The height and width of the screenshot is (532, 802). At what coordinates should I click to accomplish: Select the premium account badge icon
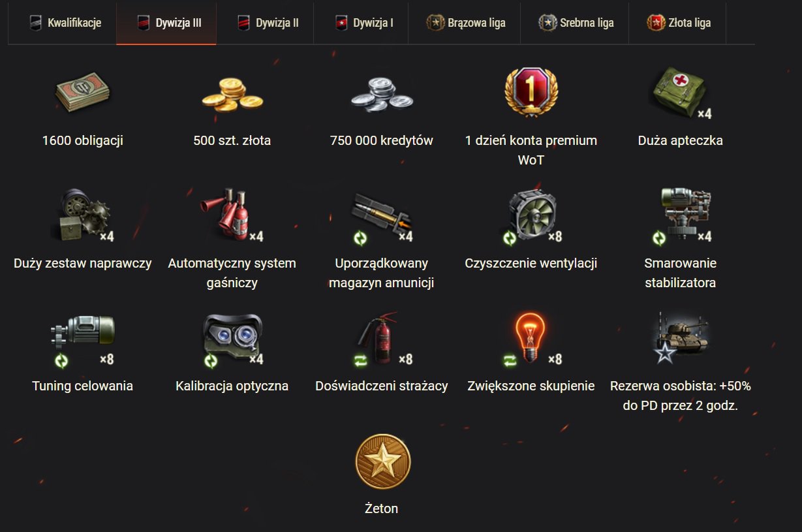pos(531,92)
